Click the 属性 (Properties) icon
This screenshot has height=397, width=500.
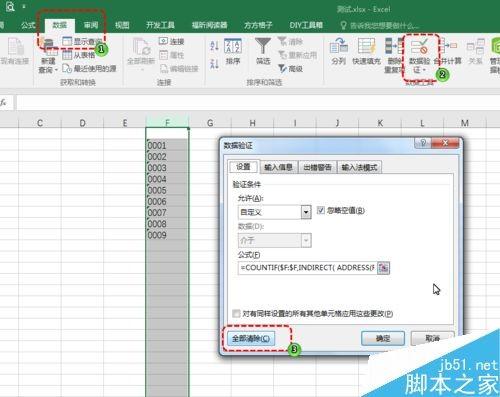coord(163,55)
